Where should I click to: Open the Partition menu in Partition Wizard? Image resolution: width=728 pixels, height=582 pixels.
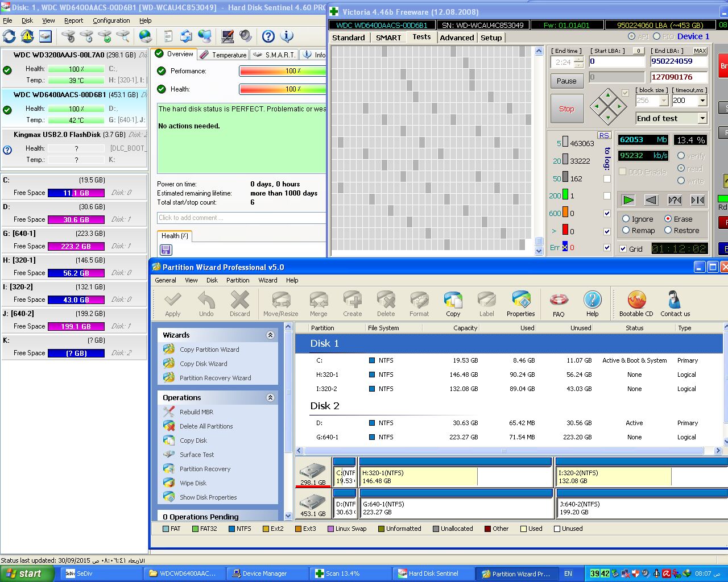(238, 280)
